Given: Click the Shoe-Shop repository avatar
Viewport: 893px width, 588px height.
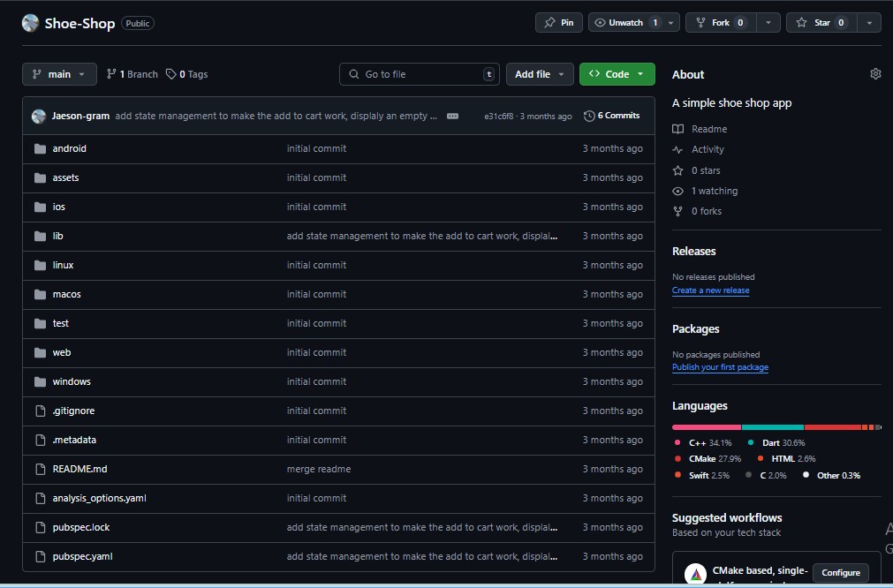Looking at the screenshot, I should coord(30,23).
